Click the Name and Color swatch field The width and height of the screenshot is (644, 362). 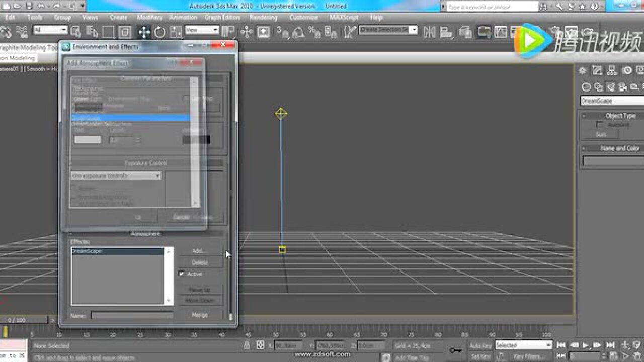tap(613, 161)
